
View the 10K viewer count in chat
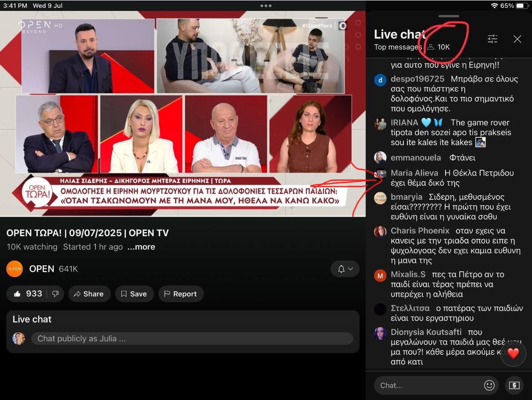point(439,47)
